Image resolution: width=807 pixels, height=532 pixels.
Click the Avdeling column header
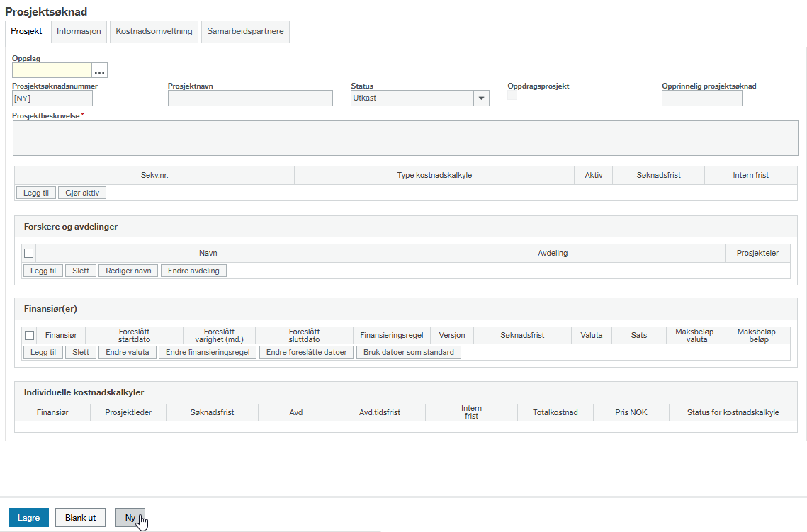(x=553, y=253)
